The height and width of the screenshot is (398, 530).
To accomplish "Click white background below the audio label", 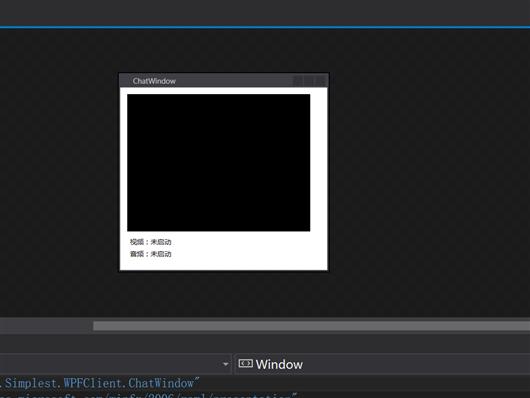I will [x=223, y=264].
